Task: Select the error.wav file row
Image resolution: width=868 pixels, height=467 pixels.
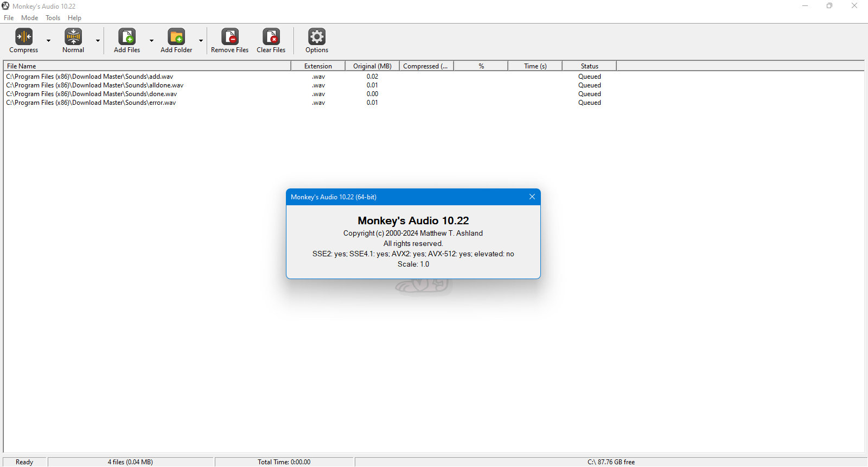Action: pyautogui.click(x=310, y=103)
